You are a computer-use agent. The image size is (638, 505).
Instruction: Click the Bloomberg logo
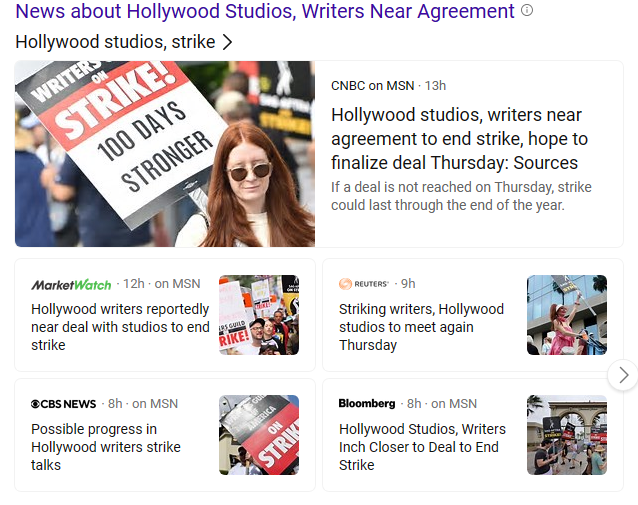click(x=367, y=404)
